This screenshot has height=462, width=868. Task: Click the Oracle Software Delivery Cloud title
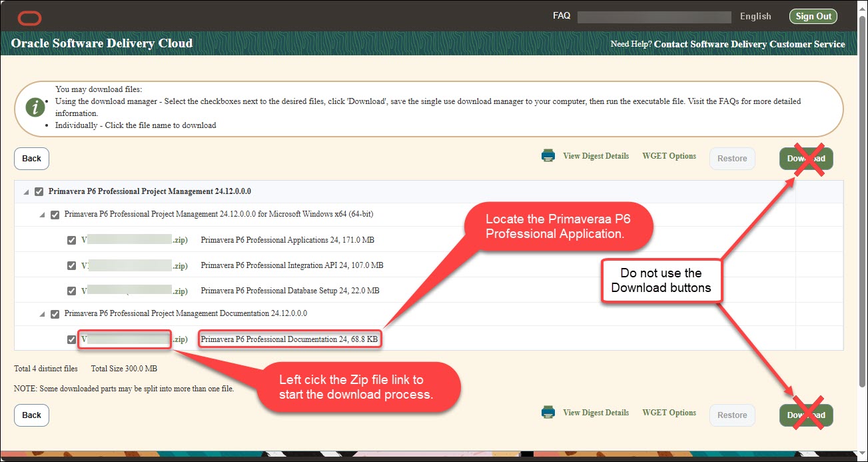click(x=102, y=43)
